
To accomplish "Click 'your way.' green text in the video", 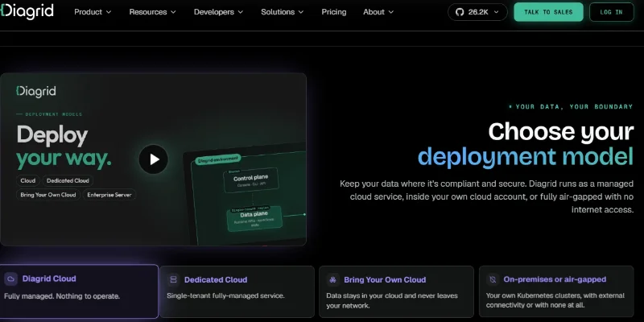I will 64,159.
